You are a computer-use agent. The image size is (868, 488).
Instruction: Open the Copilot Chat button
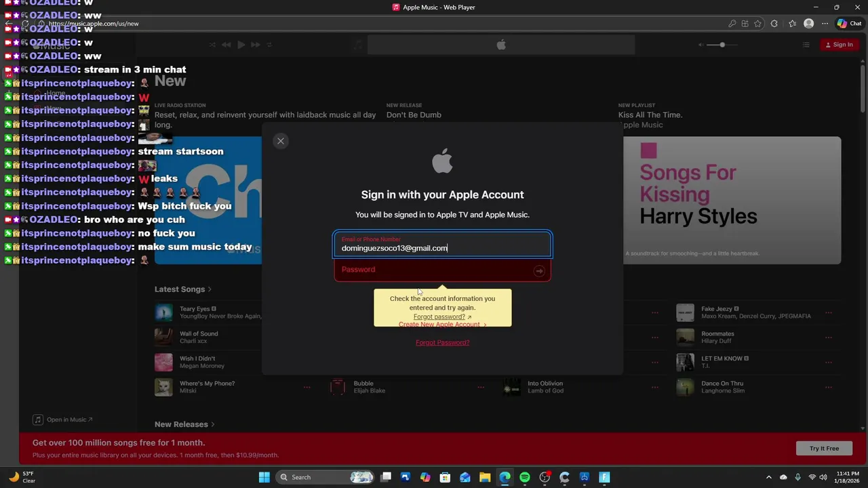(850, 24)
